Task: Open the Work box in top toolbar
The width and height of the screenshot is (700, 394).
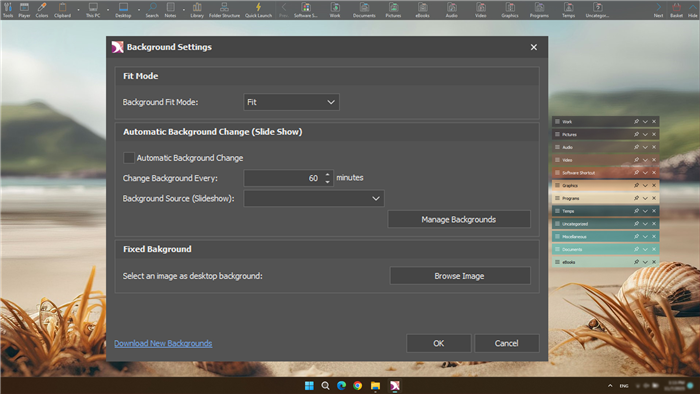Action: [335, 10]
